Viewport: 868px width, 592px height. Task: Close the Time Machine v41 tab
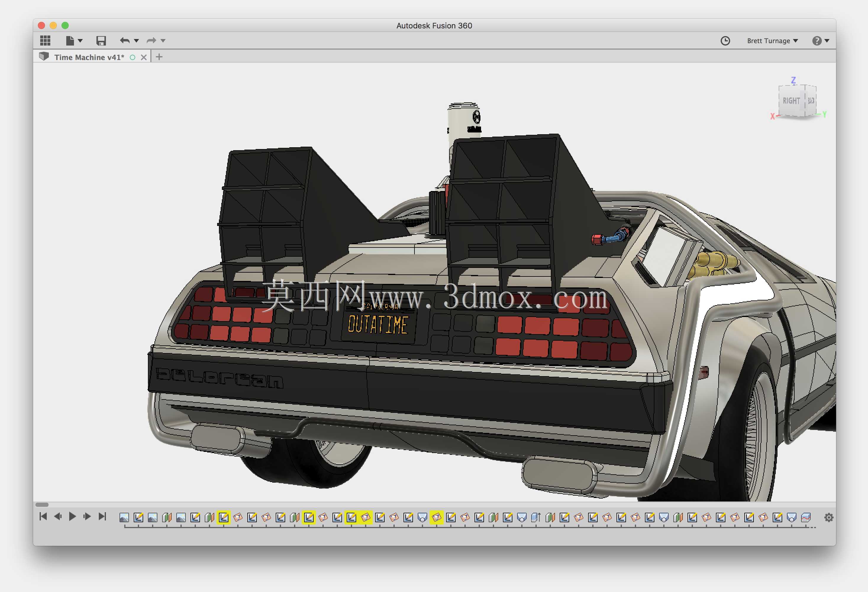pyautogui.click(x=144, y=57)
